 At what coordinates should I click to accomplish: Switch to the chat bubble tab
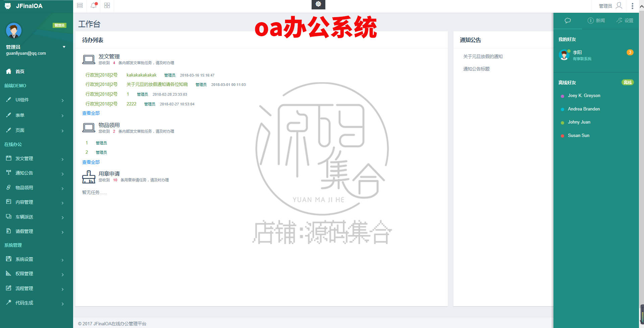click(568, 20)
